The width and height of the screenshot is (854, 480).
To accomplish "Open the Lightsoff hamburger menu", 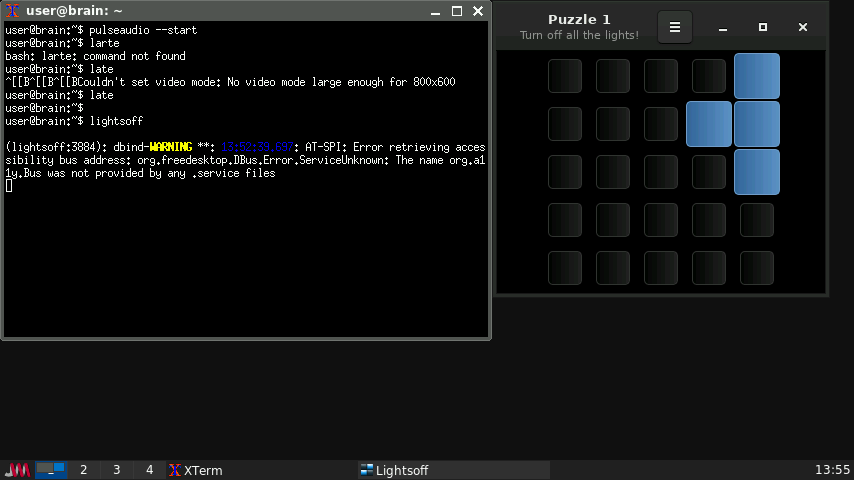I will (674, 27).
